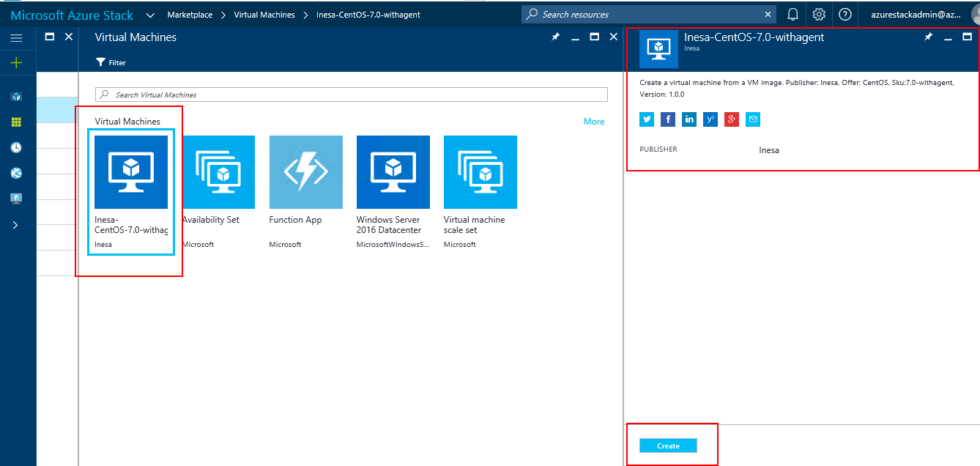Open the monitor icon in the left sidebar

click(16, 199)
